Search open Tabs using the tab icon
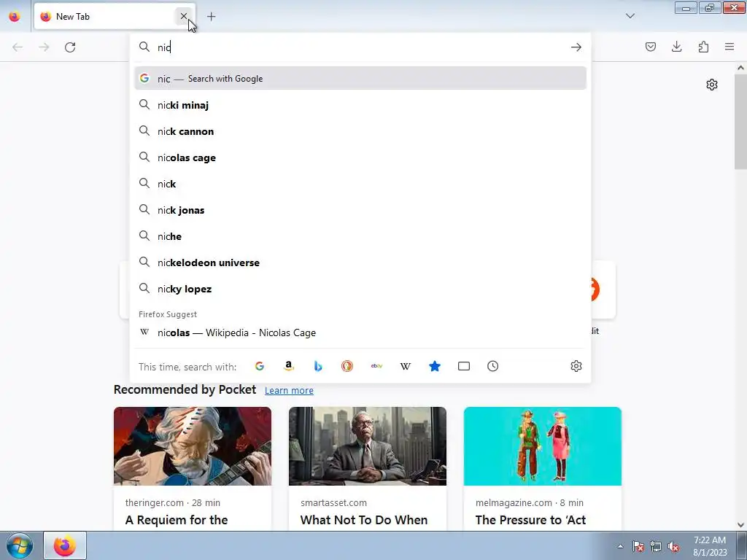Screen dimensions: 747x560 click(463, 366)
